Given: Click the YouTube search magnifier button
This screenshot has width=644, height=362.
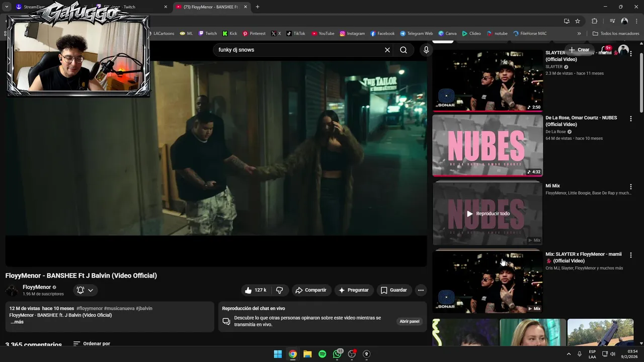Looking at the screenshot, I should click(x=404, y=50).
